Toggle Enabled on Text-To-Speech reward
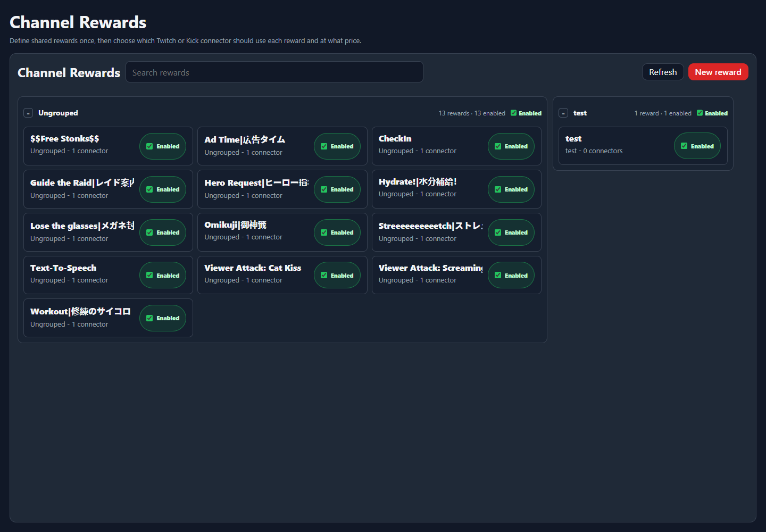 pos(163,275)
